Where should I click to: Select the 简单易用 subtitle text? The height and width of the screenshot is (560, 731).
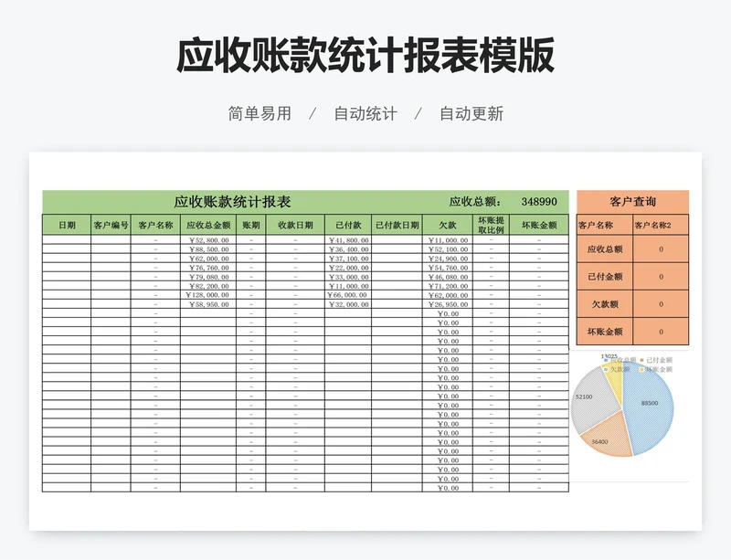coord(260,113)
